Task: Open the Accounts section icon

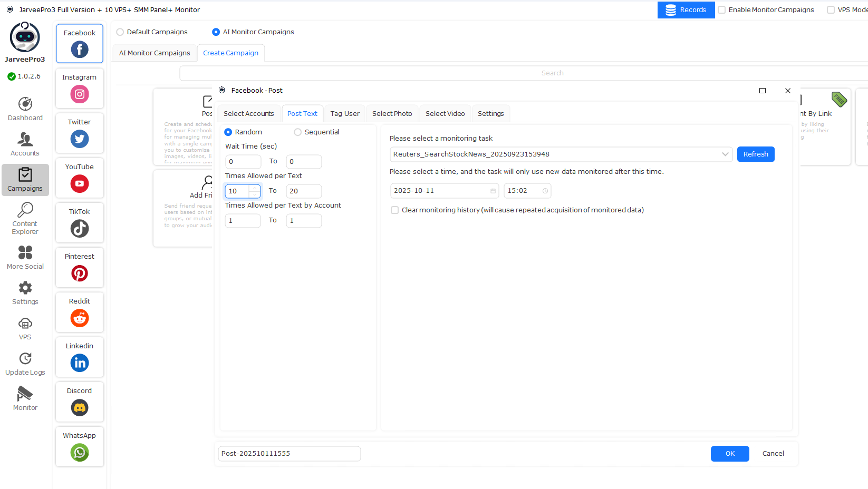Action: pyautogui.click(x=25, y=140)
